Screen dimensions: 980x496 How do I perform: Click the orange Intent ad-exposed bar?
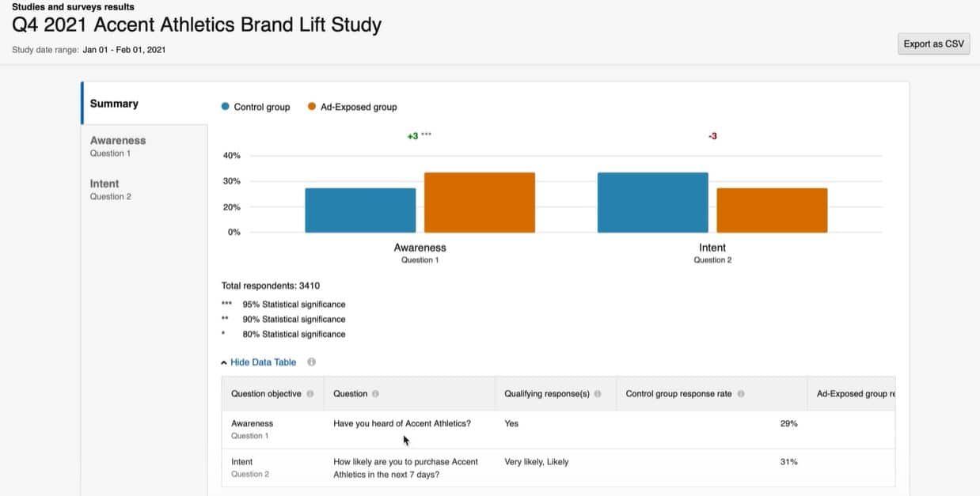click(772, 210)
